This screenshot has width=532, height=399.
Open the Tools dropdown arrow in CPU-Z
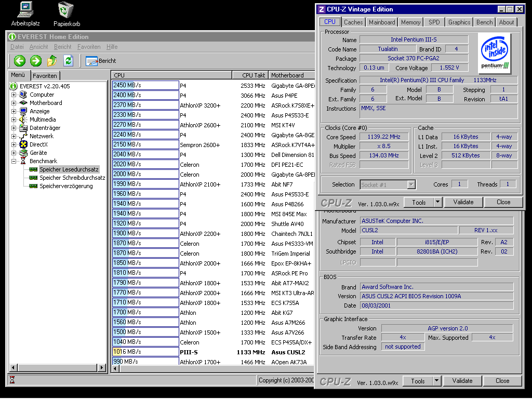(x=437, y=203)
